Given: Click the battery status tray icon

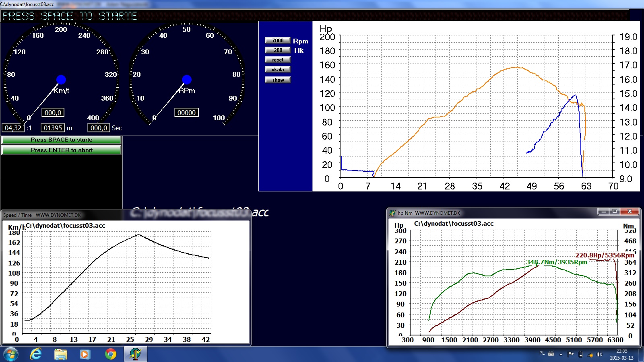Looking at the screenshot, I should 580,354.
